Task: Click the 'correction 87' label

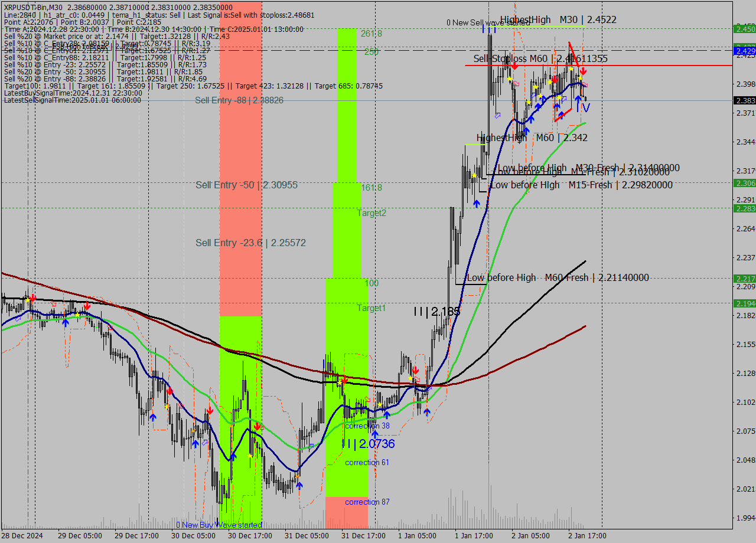Action: 367,502
